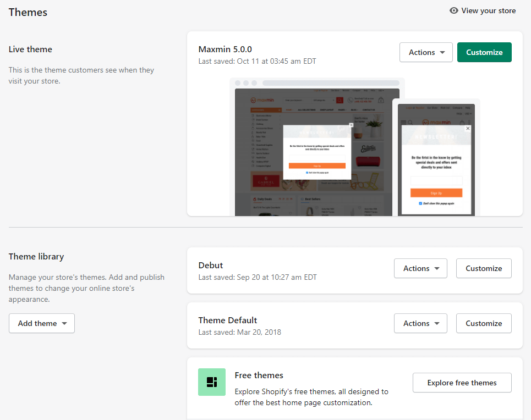Click the eye icon beside View your store
Viewport: 531px width, 420px height.
(454, 10)
